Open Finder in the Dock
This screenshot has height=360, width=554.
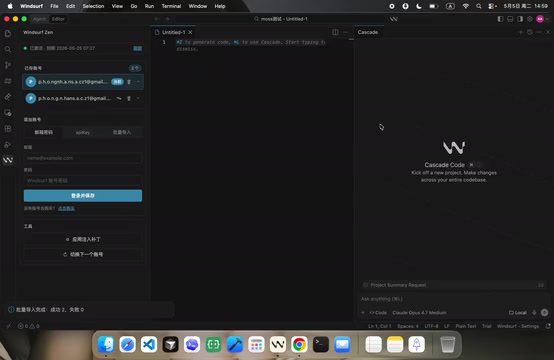point(106,344)
